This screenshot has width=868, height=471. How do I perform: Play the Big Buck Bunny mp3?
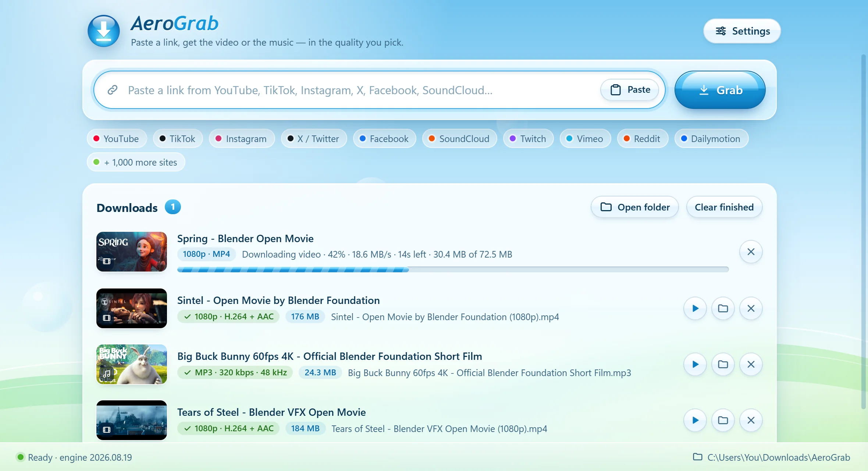pyautogui.click(x=695, y=364)
